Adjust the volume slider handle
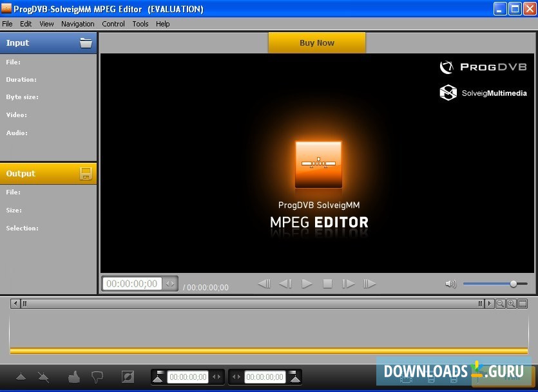 (514, 284)
